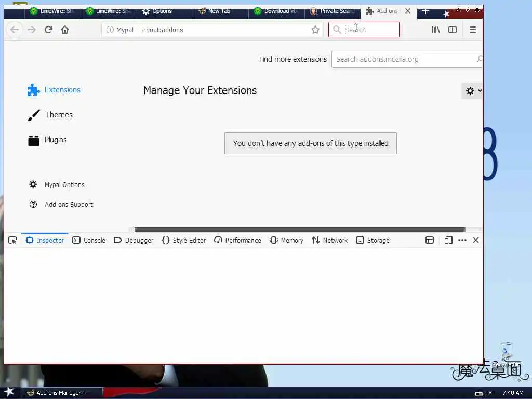The height and width of the screenshot is (399, 532).
Task: Toggle Responsive Design Mode icon
Action: [x=448, y=240]
